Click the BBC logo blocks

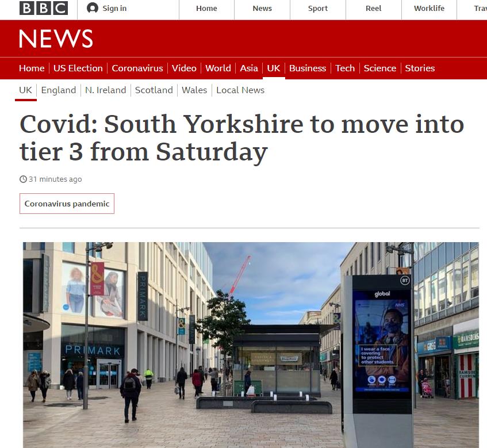[x=44, y=8]
